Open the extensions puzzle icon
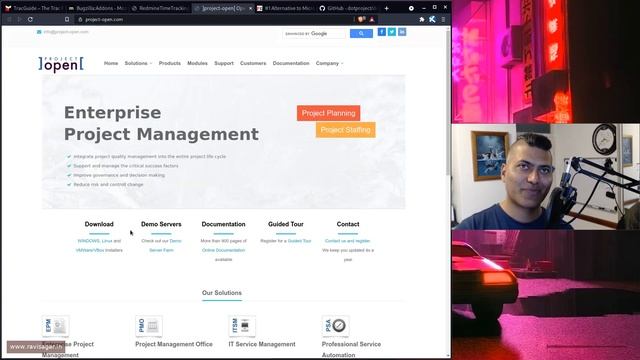Viewport: 640px width, 360px height. point(422,19)
